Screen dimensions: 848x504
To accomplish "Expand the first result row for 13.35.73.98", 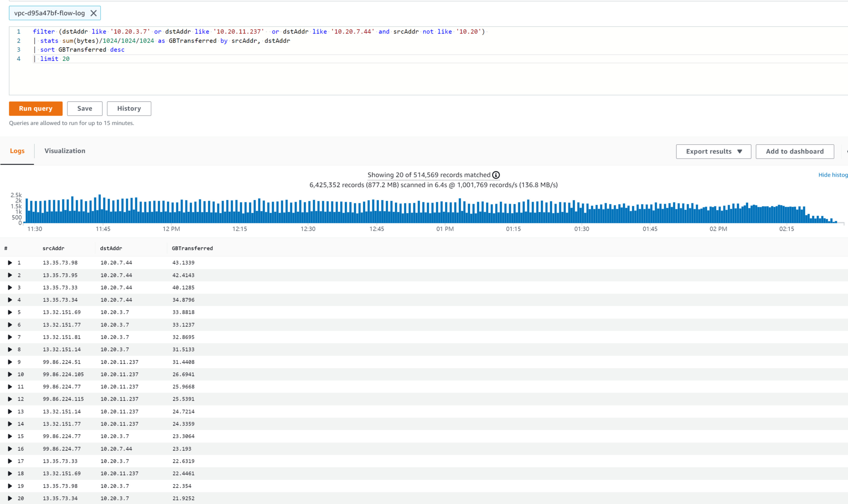I will tap(10, 263).
